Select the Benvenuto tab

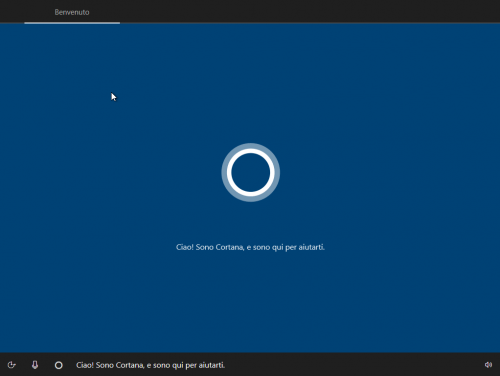(x=72, y=12)
